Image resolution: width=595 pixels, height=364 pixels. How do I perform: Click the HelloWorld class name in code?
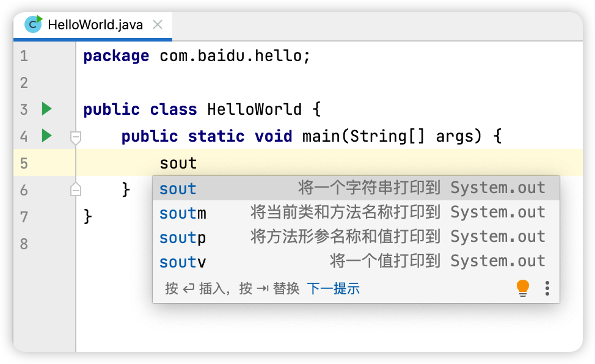(254, 109)
